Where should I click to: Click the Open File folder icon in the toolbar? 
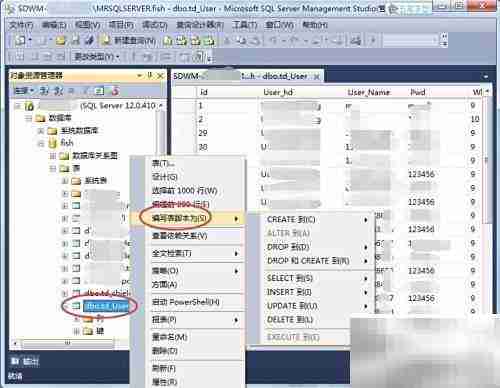60,41
